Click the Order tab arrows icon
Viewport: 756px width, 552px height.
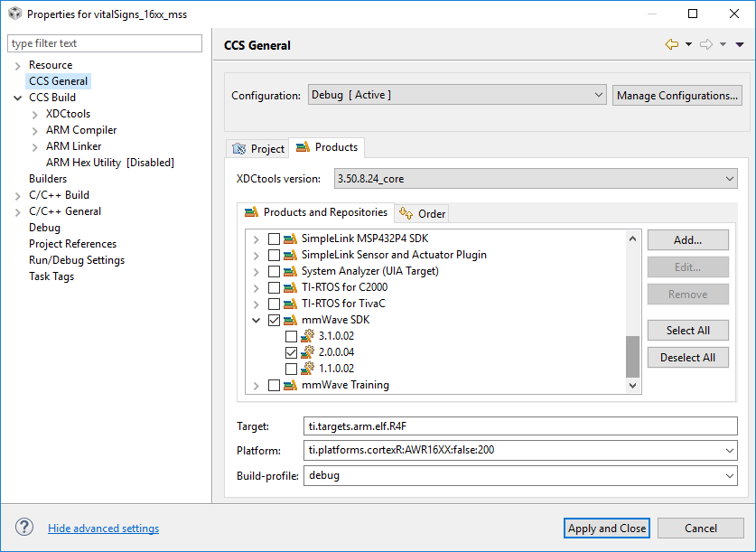[x=406, y=213]
